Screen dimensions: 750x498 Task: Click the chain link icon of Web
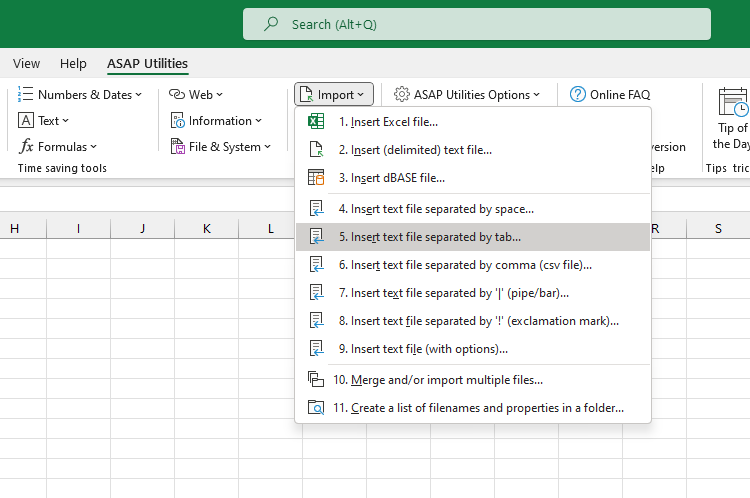point(176,94)
